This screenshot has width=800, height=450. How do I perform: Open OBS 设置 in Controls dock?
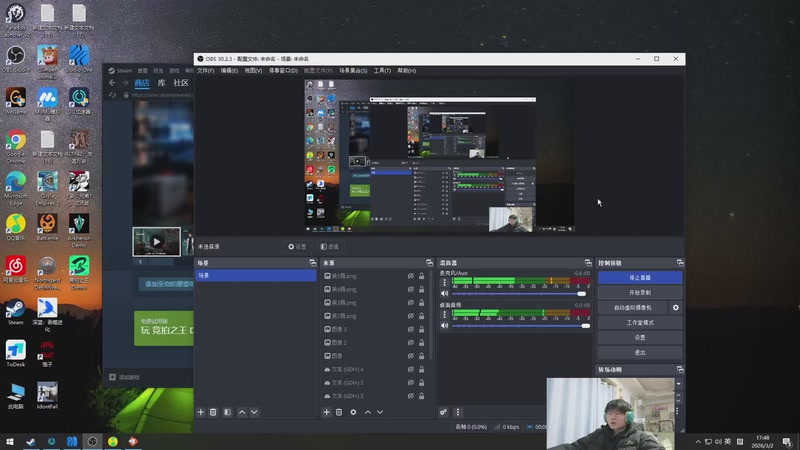(x=640, y=337)
